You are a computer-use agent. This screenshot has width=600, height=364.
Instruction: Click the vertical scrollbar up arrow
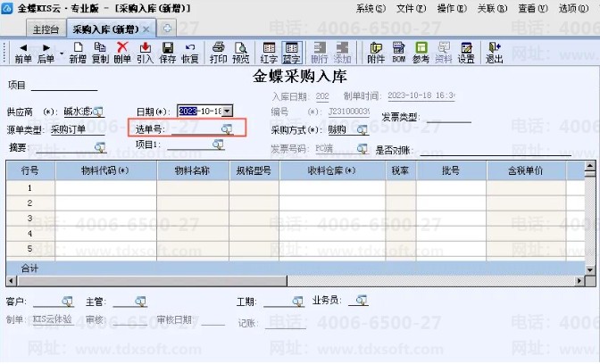click(590, 166)
